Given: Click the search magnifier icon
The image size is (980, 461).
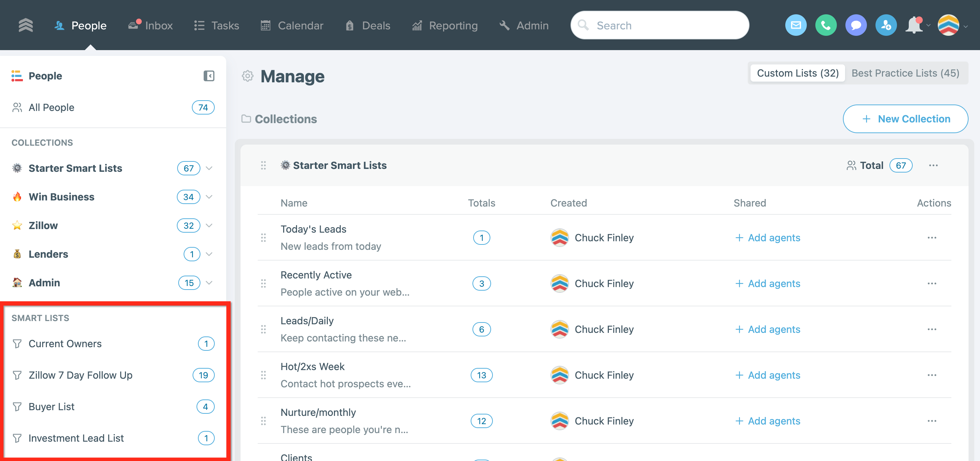Looking at the screenshot, I should [x=583, y=25].
